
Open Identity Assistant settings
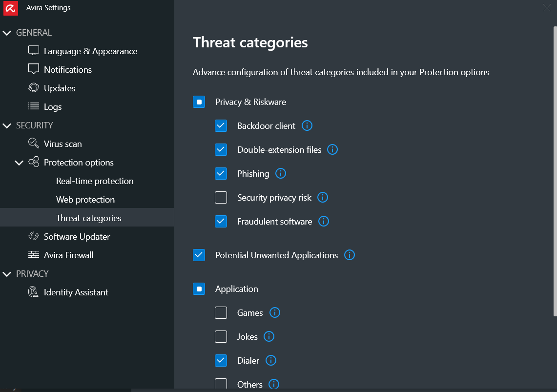click(x=76, y=292)
